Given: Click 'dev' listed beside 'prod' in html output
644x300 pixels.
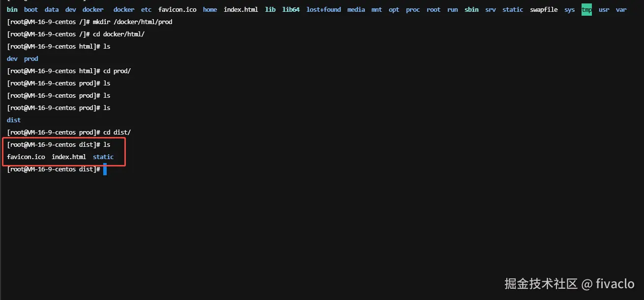Looking at the screenshot, I should coord(12,59).
